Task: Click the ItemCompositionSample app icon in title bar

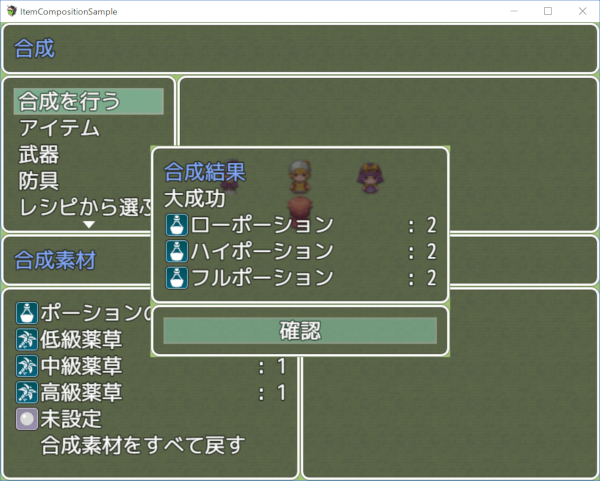Action: click(11, 11)
